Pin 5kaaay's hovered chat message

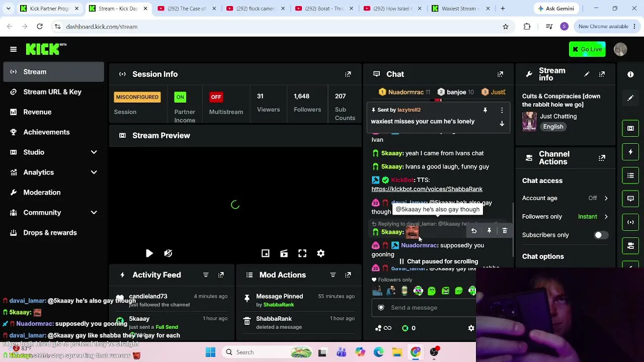coord(489,231)
